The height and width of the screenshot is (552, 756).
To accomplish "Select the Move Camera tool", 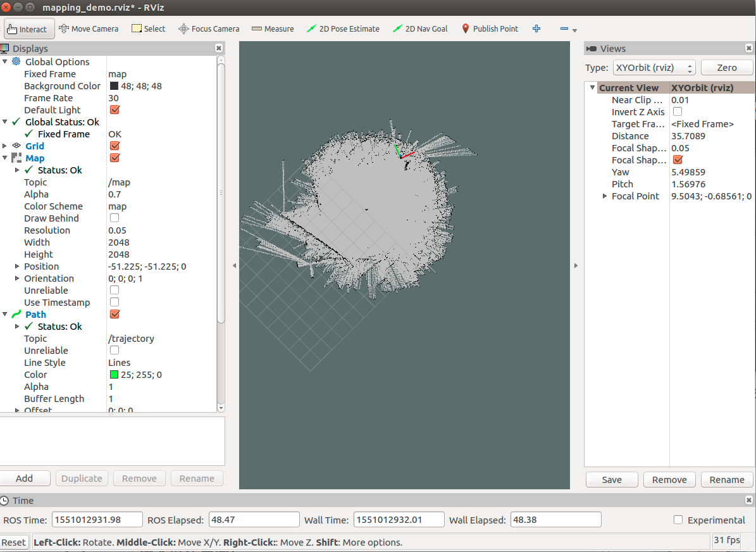I will (89, 29).
